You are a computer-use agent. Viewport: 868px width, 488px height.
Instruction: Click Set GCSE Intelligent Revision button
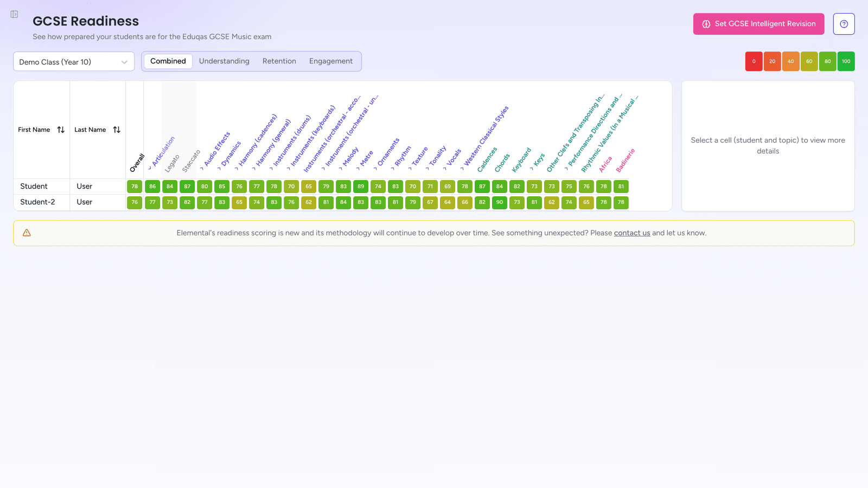(x=758, y=24)
